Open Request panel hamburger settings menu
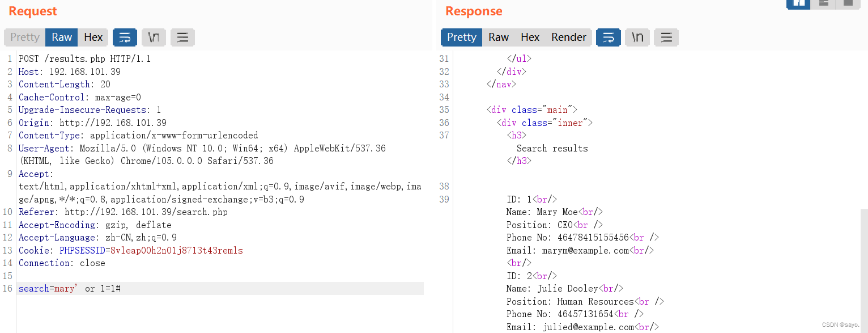Image resolution: width=868 pixels, height=333 pixels. coord(182,37)
